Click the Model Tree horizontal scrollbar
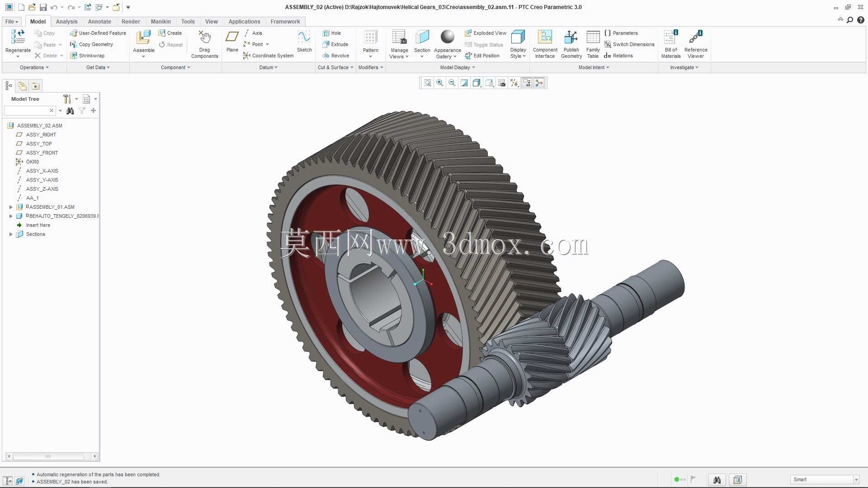 click(52, 456)
